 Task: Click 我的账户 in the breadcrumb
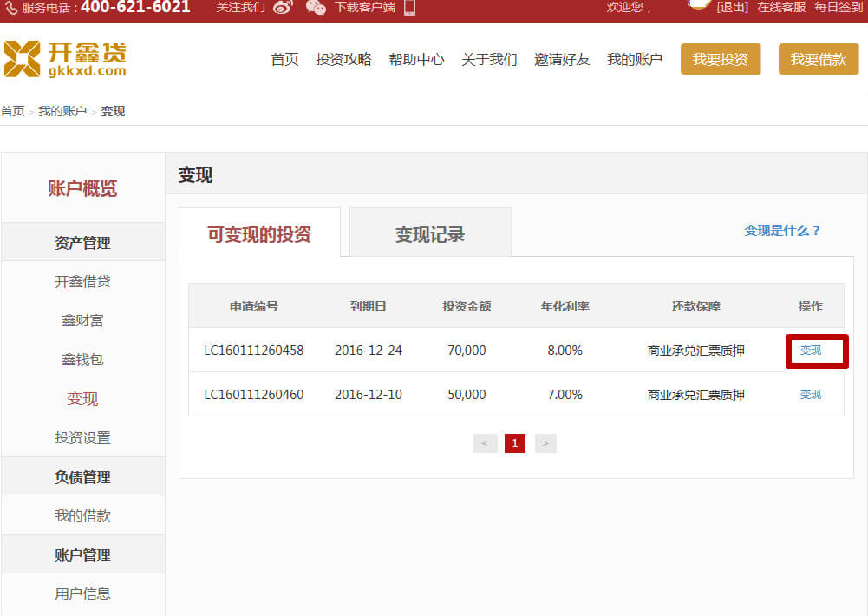click(x=62, y=111)
